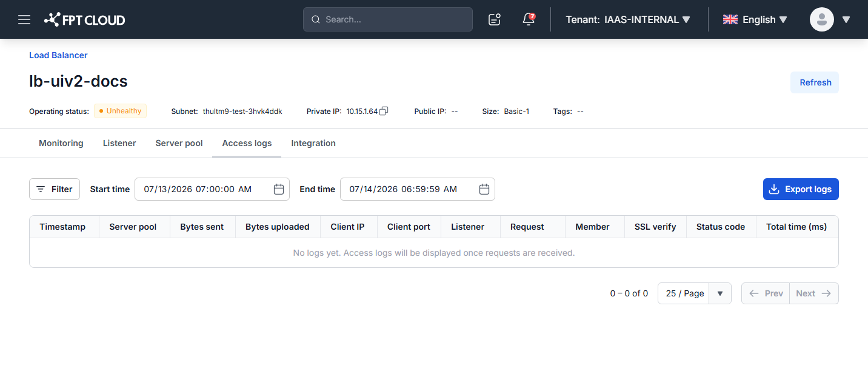Image resolution: width=868 pixels, height=377 pixels.
Task: Open the End time calendar picker
Action: pos(484,189)
